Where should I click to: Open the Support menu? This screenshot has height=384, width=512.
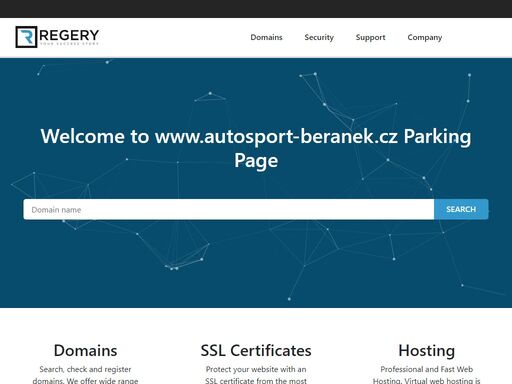(370, 37)
